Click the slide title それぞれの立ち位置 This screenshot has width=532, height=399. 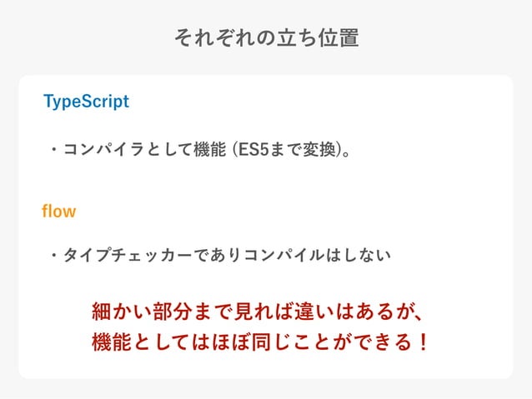pyautogui.click(x=266, y=37)
